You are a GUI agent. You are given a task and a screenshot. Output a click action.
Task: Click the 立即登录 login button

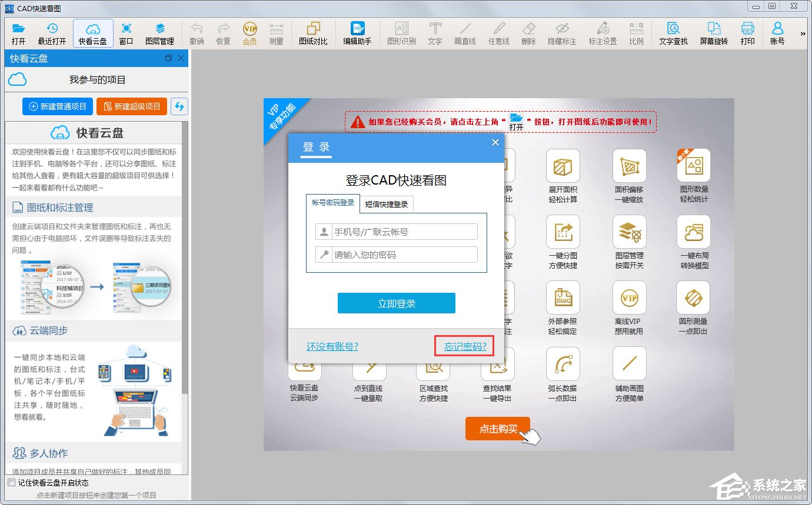(396, 303)
